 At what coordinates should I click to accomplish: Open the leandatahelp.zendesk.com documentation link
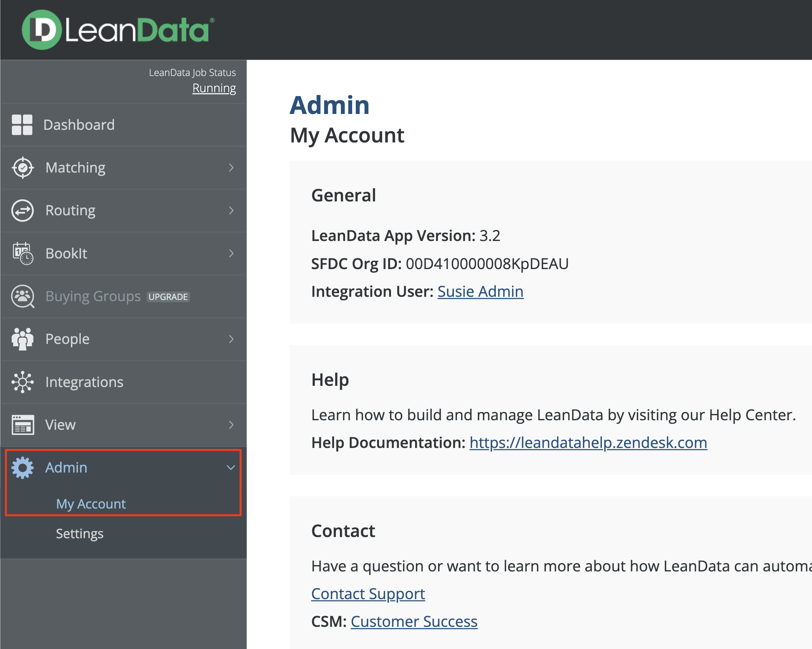[588, 442]
